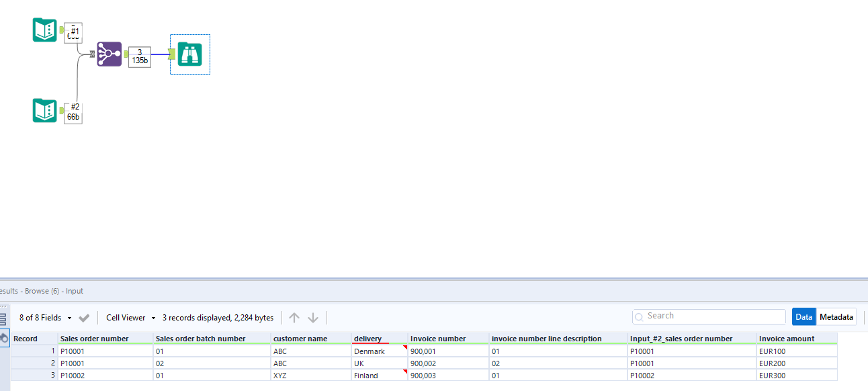This screenshot has height=391, width=868.
Task: Click the green output anchor of the Union tool
Action: click(126, 54)
